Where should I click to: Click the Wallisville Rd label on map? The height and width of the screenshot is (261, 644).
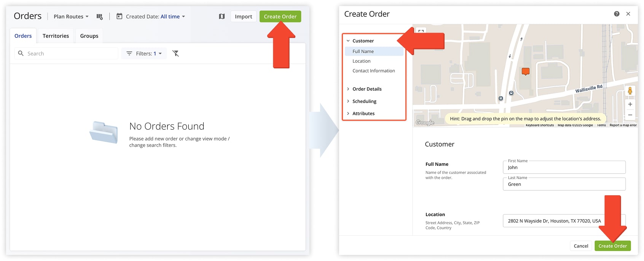coord(589,89)
